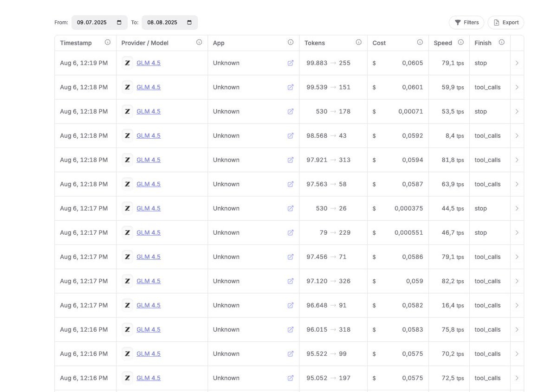The height and width of the screenshot is (392, 557).
Task: Click the Z provider logo in the 95.052 row
Action: click(128, 378)
